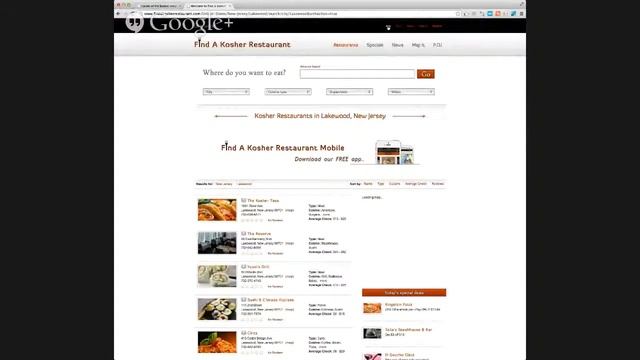Image resolution: width=640 pixels, height=360 pixels.
Task: Click the Lakewood breadcrumb link
Action: 244,184
